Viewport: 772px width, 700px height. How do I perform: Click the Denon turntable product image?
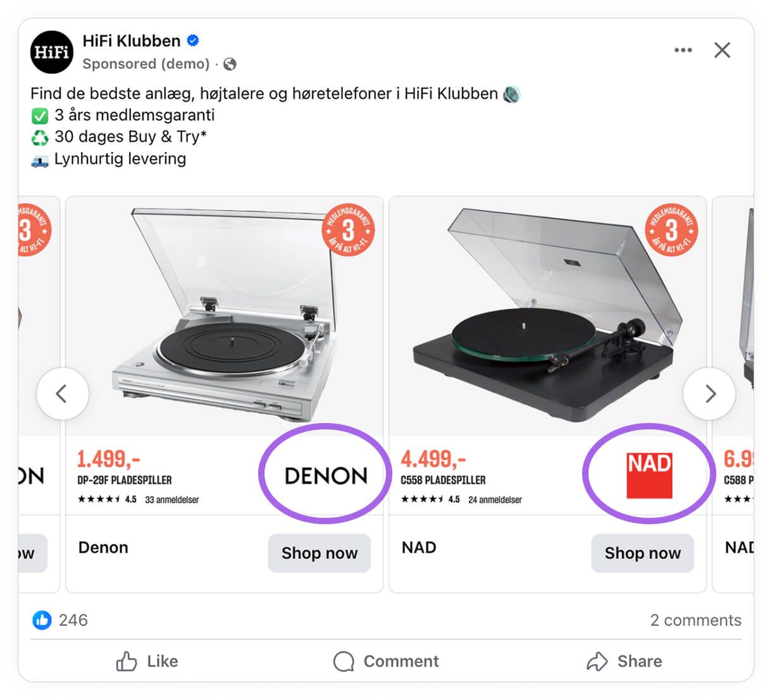(x=225, y=316)
